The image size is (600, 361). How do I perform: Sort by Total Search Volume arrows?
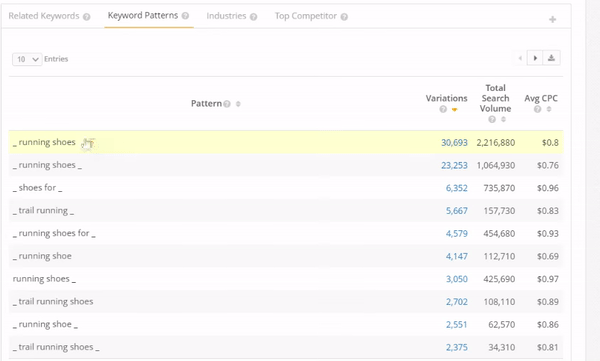click(x=504, y=120)
